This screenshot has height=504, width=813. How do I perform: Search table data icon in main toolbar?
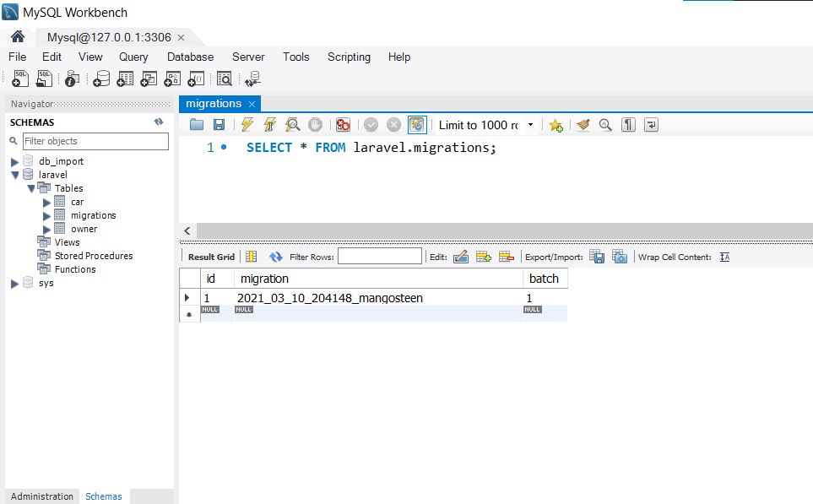[225, 79]
